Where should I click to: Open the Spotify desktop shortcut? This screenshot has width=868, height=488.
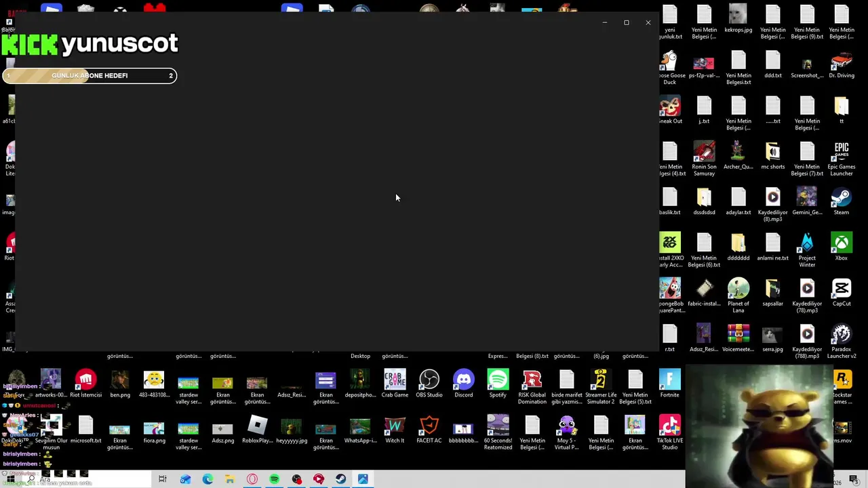pyautogui.click(x=498, y=384)
